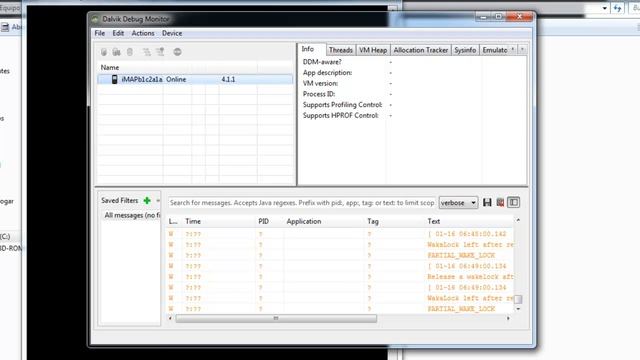Screen dimensions: 640x360
Task: Click refresh button in background Explorer window
Action: 618,8
